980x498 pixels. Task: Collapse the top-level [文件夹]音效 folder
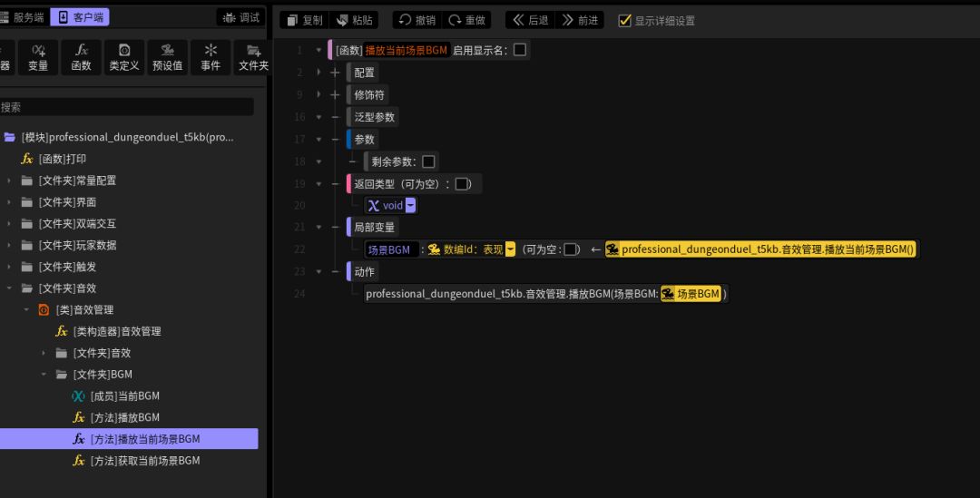tap(9, 288)
